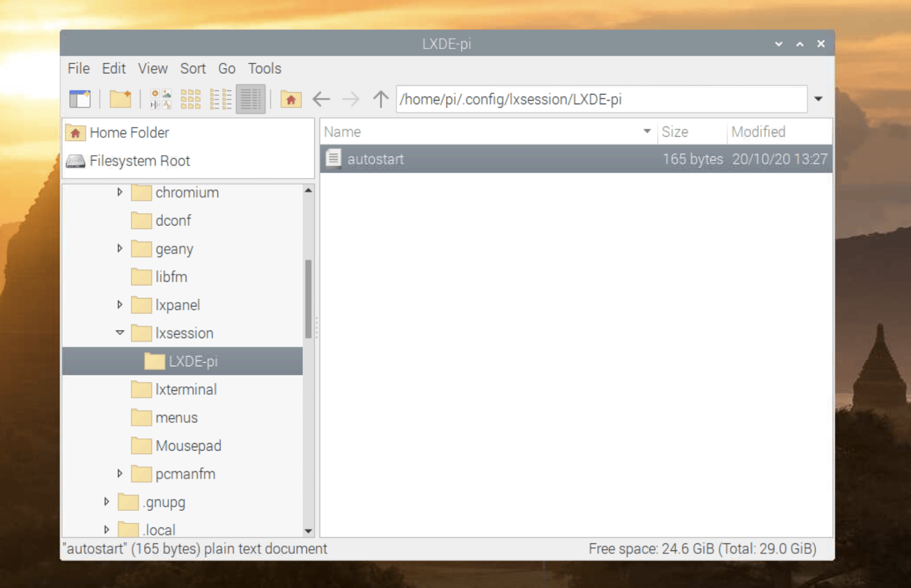Expand the .gnupg folder
The height and width of the screenshot is (588, 911).
[x=107, y=502]
